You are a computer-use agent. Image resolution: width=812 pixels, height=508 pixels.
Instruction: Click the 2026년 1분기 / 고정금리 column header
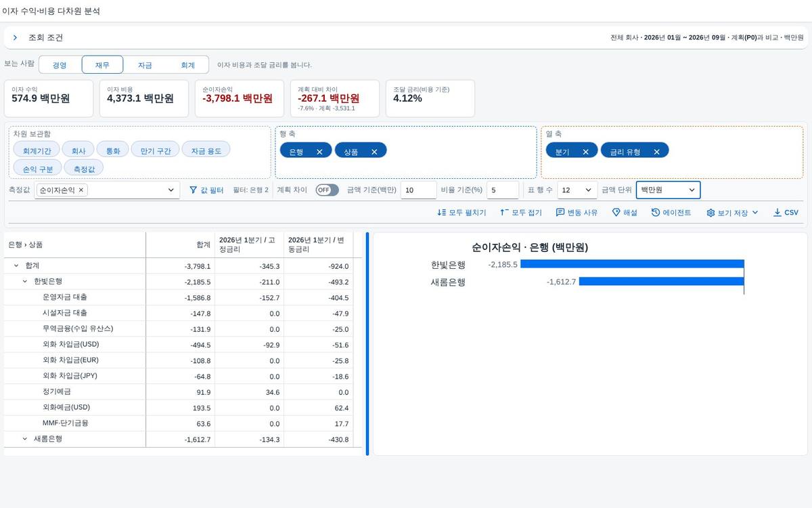click(x=250, y=245)
